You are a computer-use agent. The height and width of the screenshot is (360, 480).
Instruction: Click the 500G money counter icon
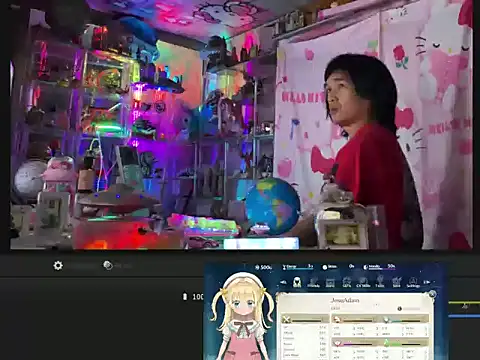click(x=257, y=267)
